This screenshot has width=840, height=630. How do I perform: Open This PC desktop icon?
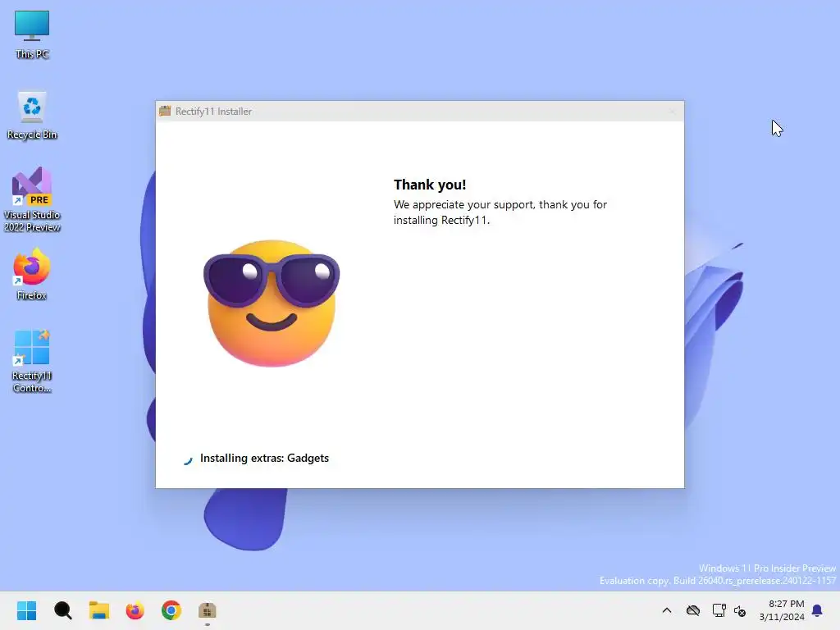32,34
